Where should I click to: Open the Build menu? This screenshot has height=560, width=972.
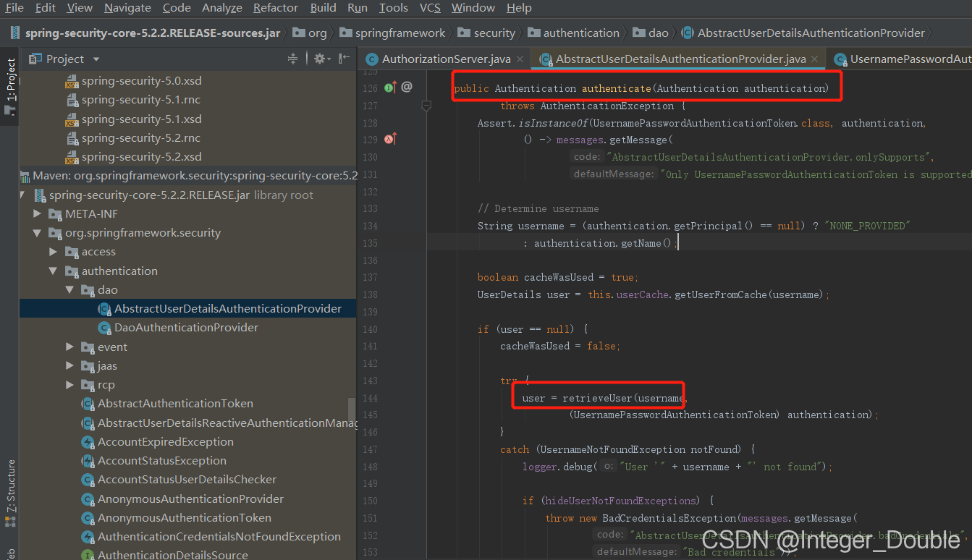pos(323,8)
